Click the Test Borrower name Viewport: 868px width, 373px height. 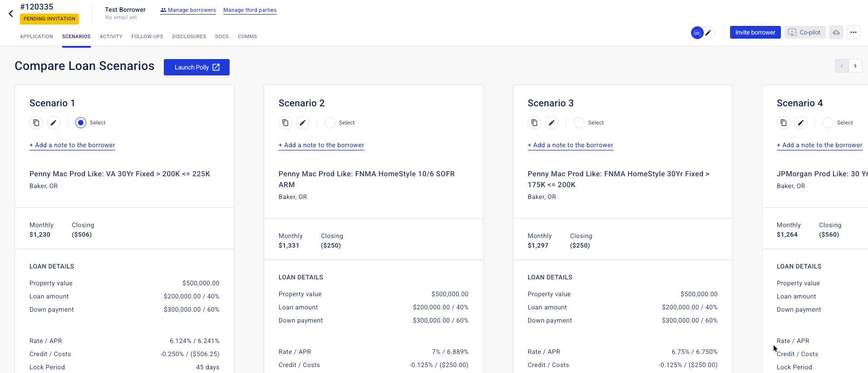125,10
